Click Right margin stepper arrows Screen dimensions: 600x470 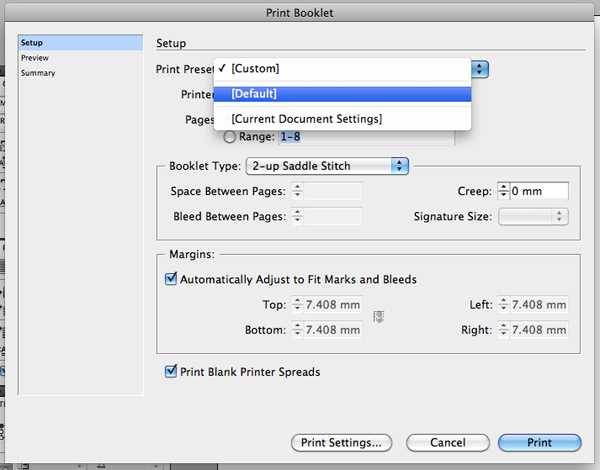[503, 330]
